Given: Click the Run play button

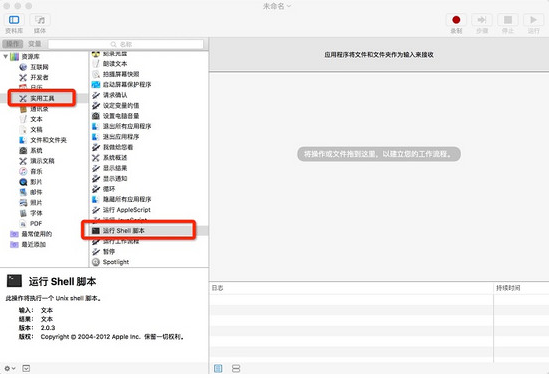Looking at the screenshot, I should point(533,20).
